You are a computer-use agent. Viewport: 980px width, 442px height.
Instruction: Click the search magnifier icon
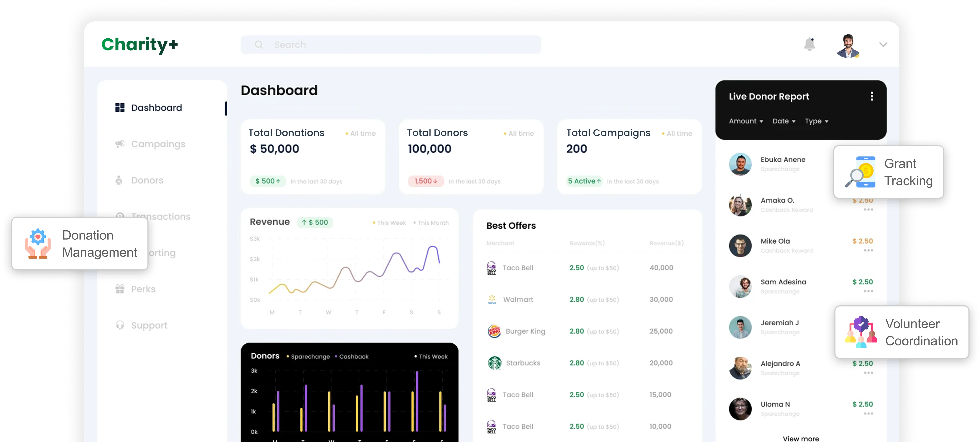(x=259, y=45)
